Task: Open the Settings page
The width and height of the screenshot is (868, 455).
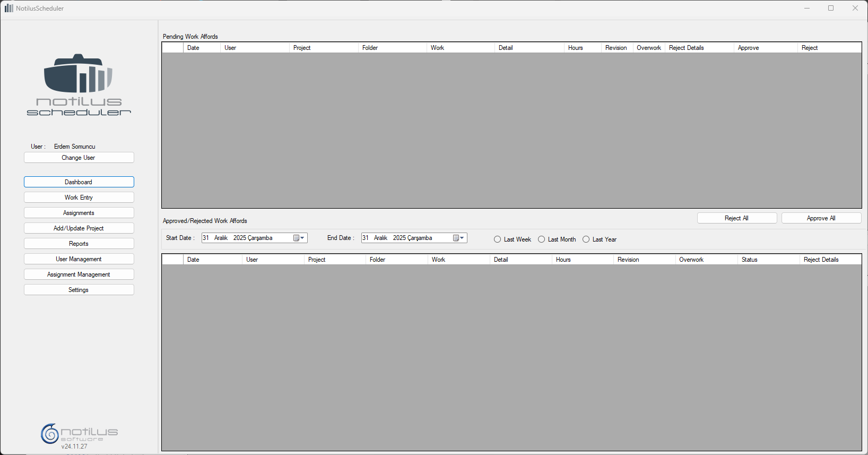Action: pyautogui.click(x=79, y=290)
